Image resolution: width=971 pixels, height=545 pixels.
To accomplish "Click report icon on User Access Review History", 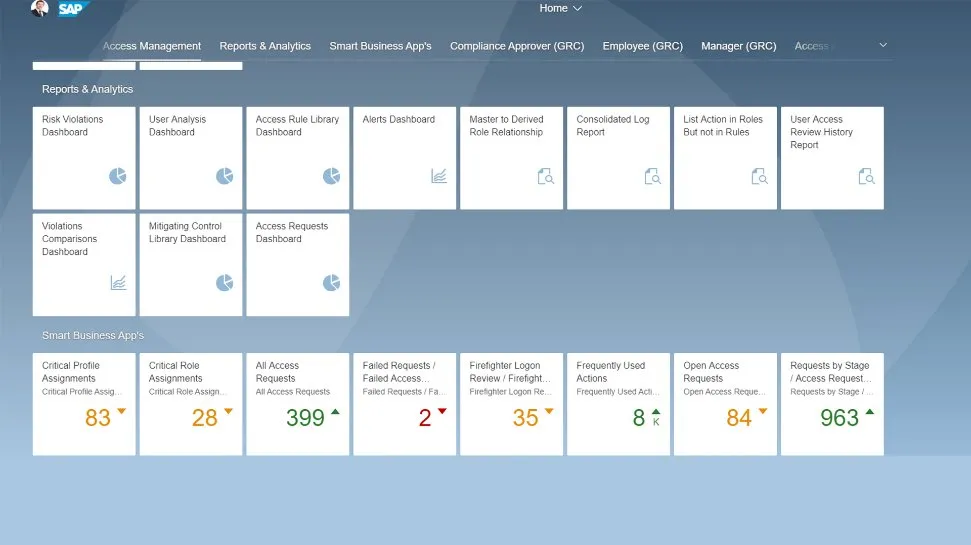I will (x=867, y=177).
